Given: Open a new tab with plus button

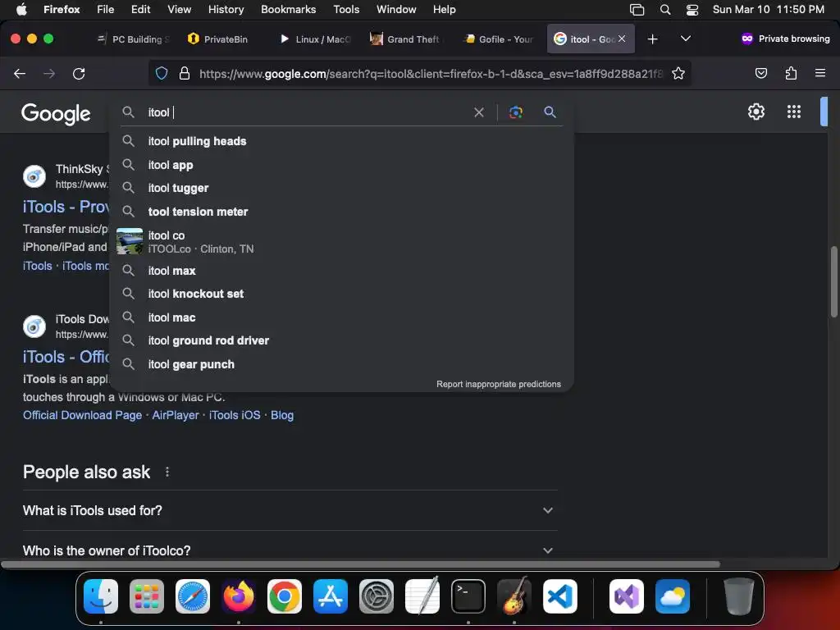Looking at the screenshot, I should click(652, 39).
